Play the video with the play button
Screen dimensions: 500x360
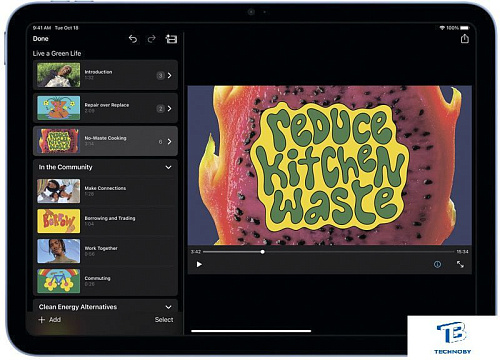(199, 264)
